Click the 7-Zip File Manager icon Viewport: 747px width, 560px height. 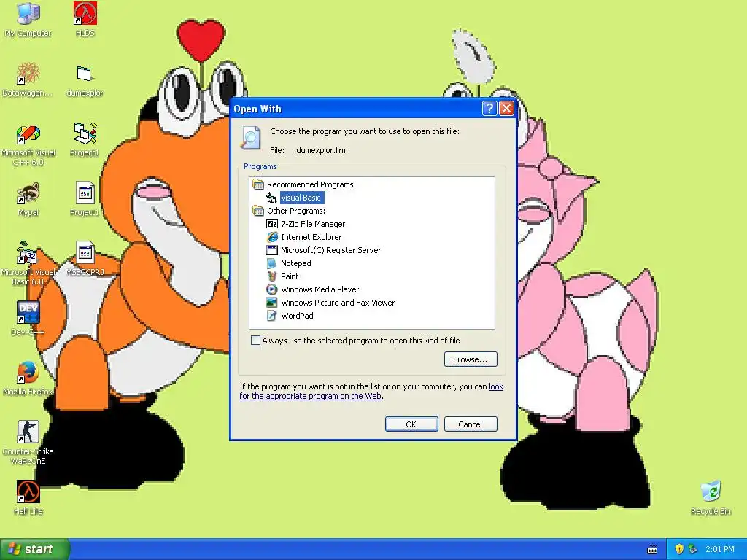click(272, 224)
